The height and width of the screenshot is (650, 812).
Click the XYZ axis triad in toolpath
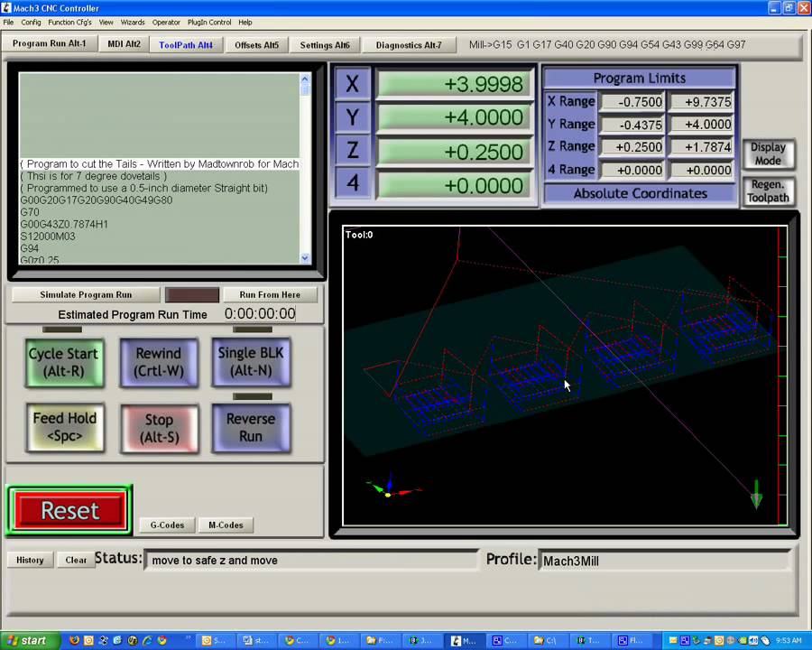(x=393, y=487)
